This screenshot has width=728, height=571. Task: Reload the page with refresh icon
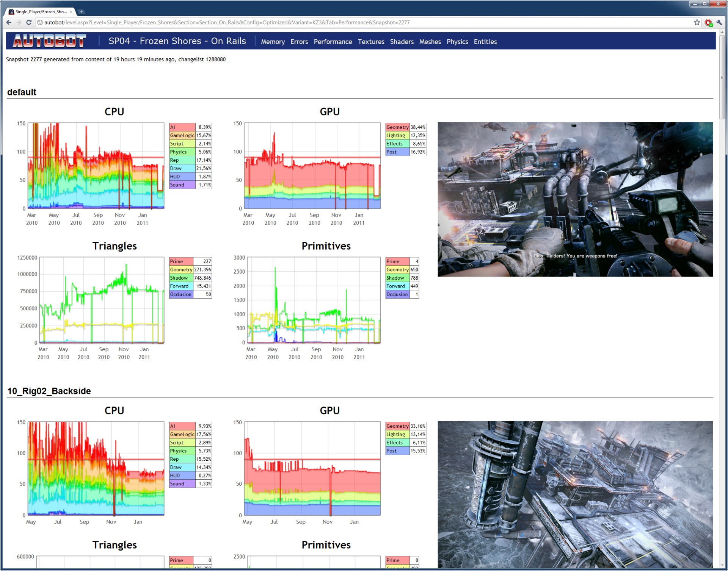(x=29, y=22)
